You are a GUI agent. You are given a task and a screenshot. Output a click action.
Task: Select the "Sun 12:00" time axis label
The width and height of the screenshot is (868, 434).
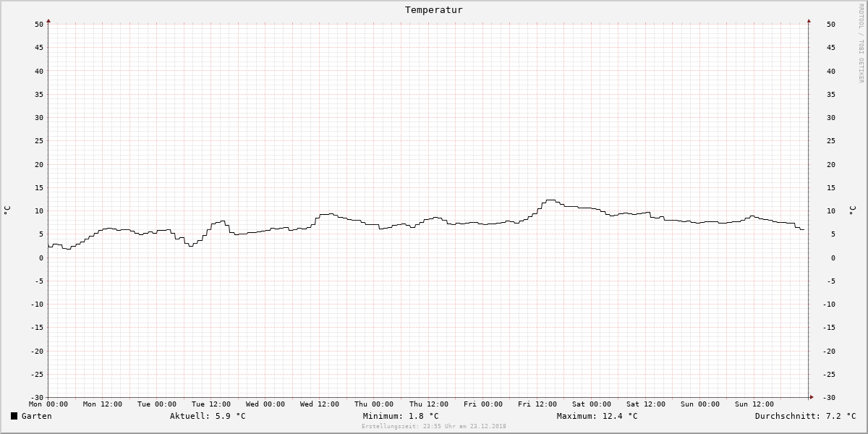tap(754, 404)
